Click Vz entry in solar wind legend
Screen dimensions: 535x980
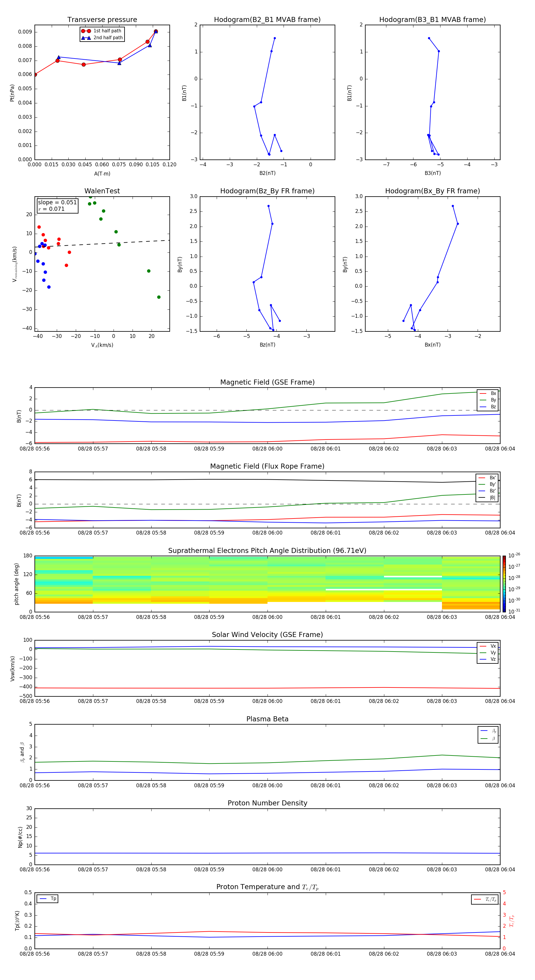[x=488, y=659]
